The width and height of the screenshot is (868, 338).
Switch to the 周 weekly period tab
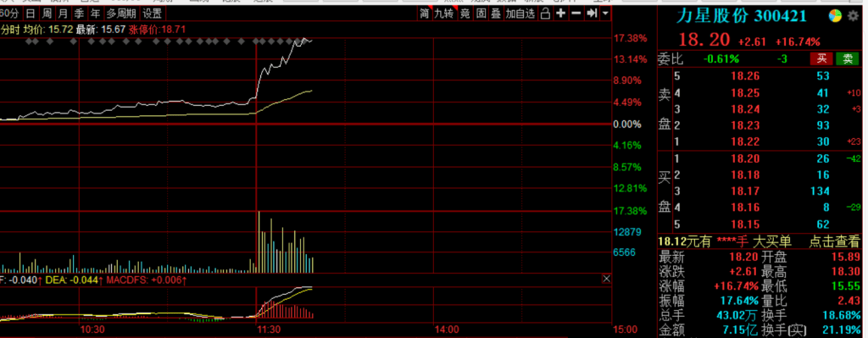47,14
